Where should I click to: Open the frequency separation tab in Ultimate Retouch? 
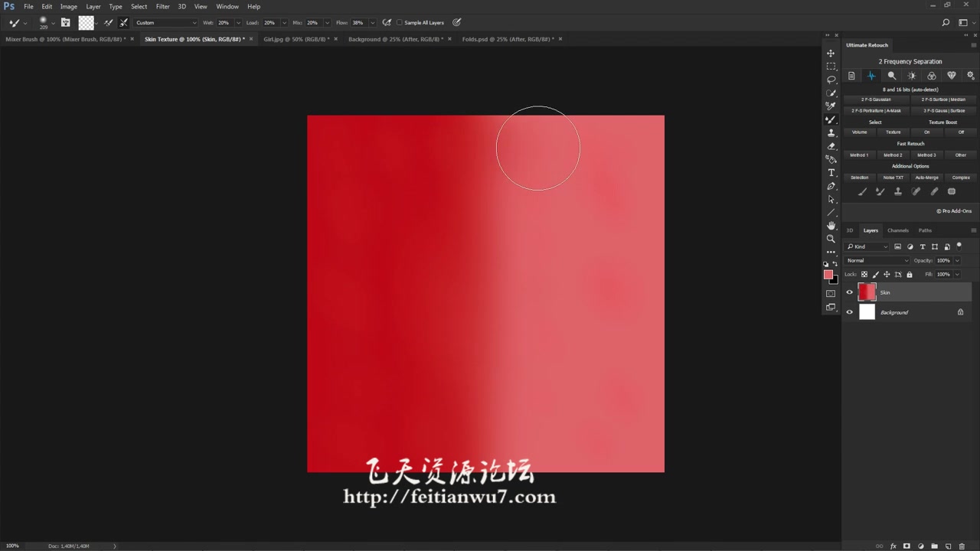(x=871, y=75)
